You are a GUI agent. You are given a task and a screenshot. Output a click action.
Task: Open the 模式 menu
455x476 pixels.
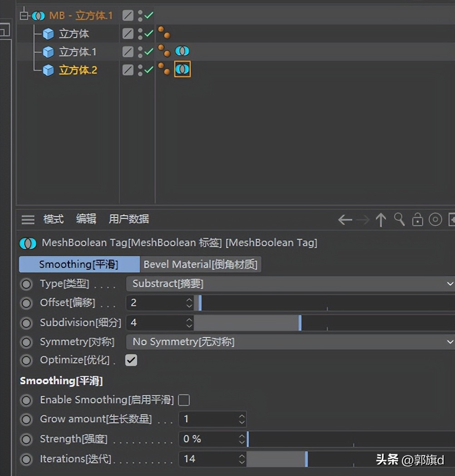click(x=53, y=219)
